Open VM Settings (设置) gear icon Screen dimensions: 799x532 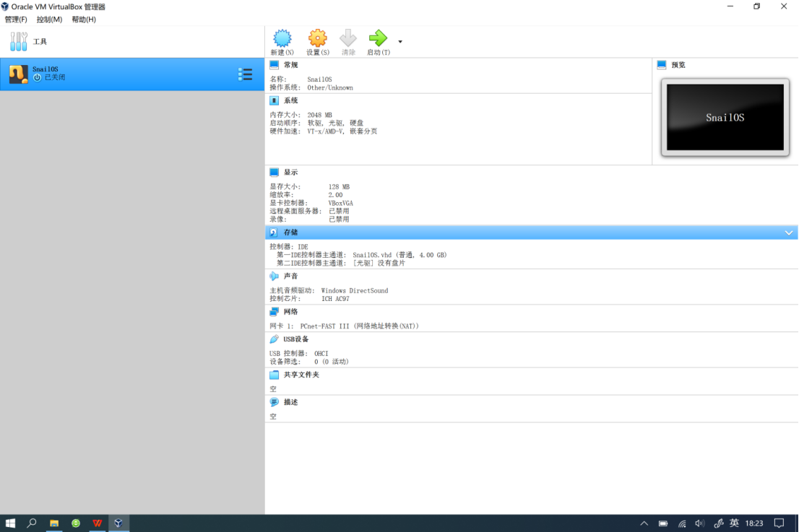[317, 39]
